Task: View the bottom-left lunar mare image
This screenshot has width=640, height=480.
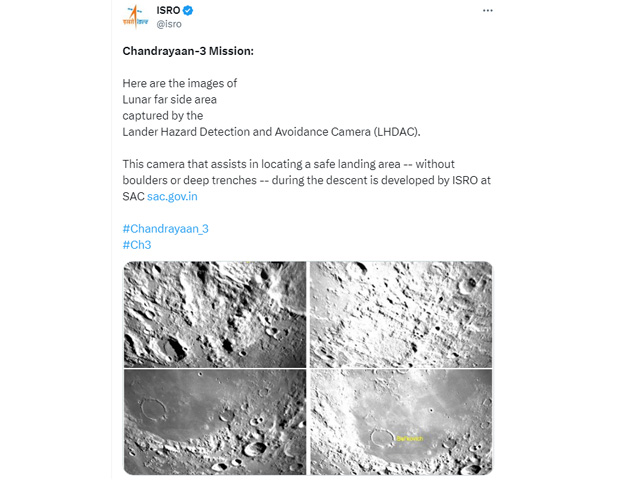Action: click(215, 422)
